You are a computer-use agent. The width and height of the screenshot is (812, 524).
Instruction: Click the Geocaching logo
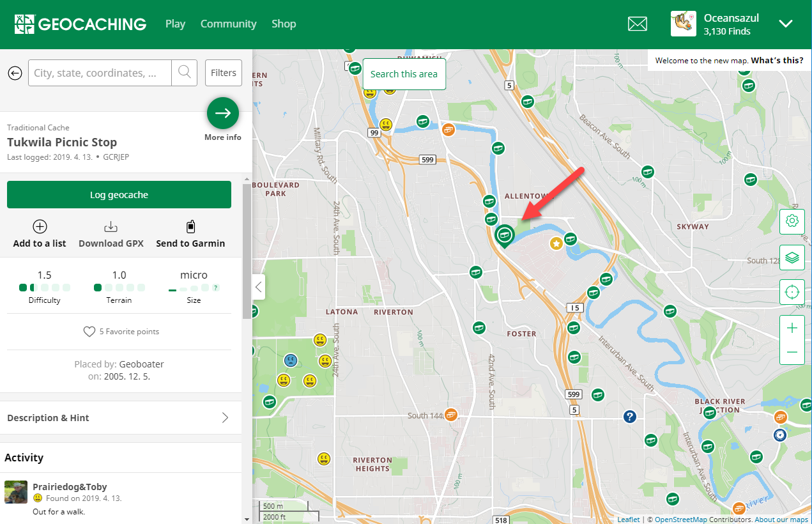tap(80, 24)
